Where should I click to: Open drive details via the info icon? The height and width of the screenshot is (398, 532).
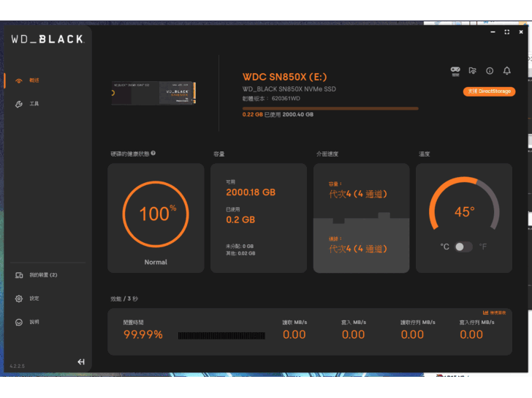(490, 71)
